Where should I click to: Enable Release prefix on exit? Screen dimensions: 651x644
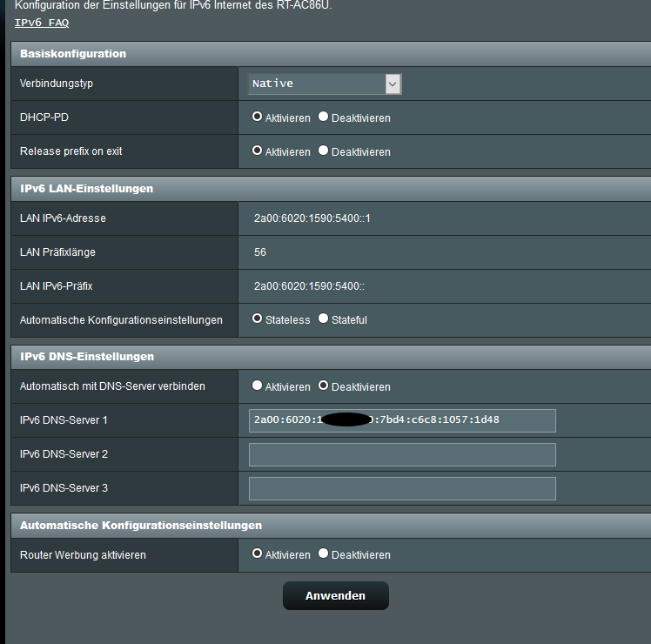pyautogui.click(x=258, y=151)
